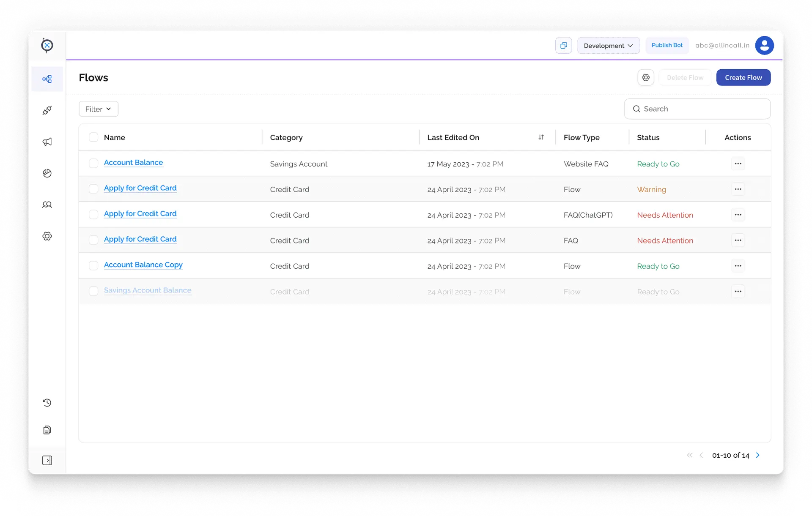812x516 pixels.
Task: Expand the sidebar with the panel toggle icon
Action: click(47, 460)
